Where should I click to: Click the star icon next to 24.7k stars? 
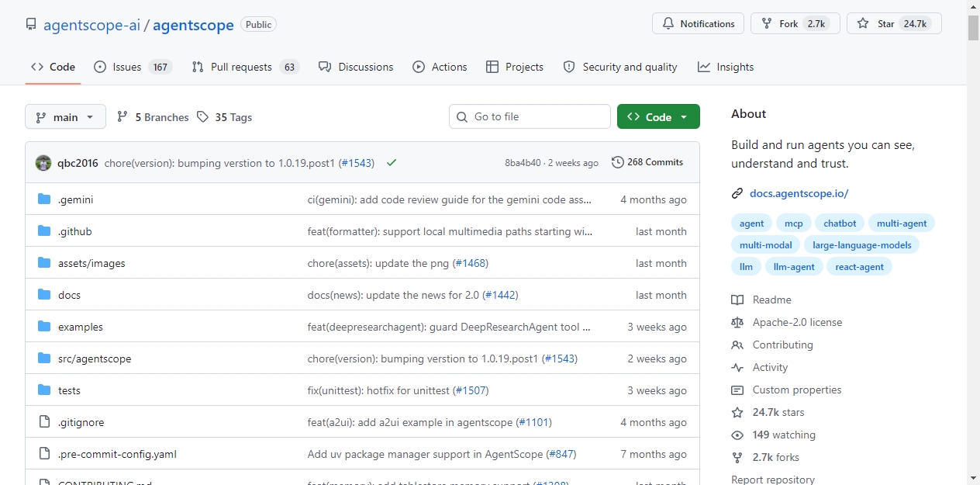[737, 413]
